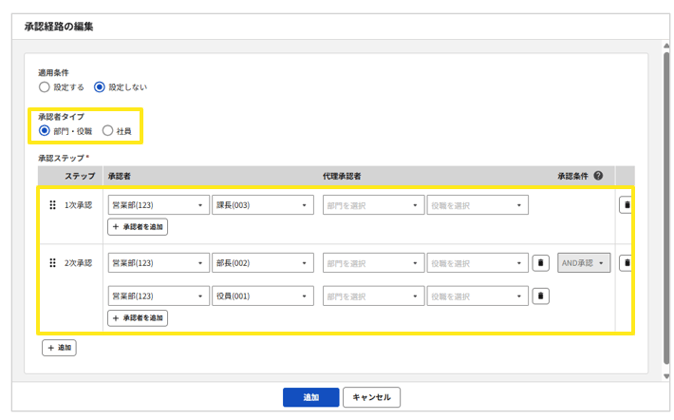The width and height of the screenshot is (674, 420).
Task: Click the trash icon for the 2次承認 step
Action: tap(626, 263)
